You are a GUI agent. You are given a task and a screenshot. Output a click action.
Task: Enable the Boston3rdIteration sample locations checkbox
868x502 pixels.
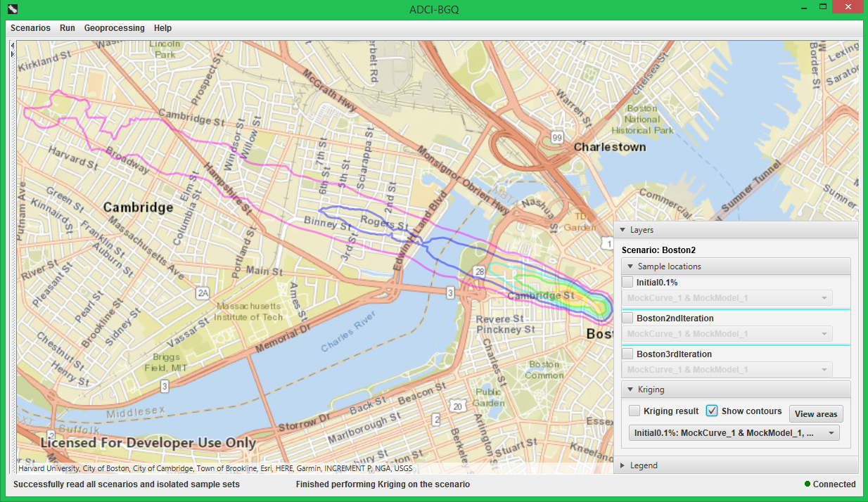click(x=628, y=354)
